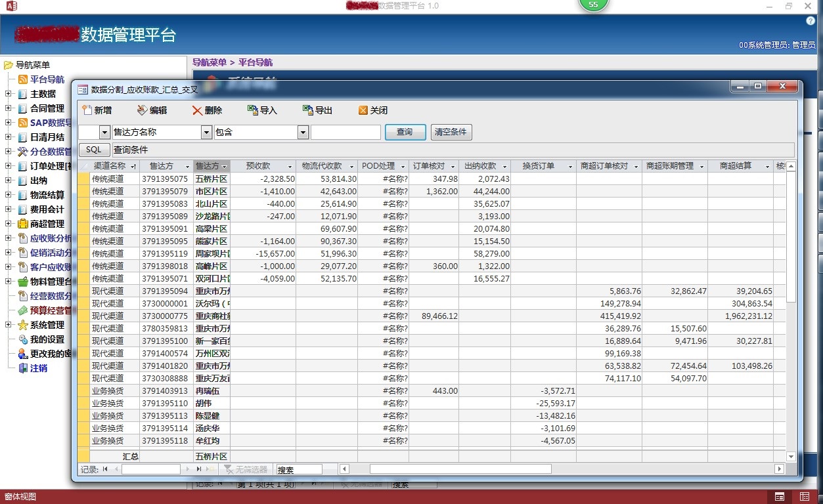Click the help question mark icon
This screenshot has height=504, width=823.
811,21
